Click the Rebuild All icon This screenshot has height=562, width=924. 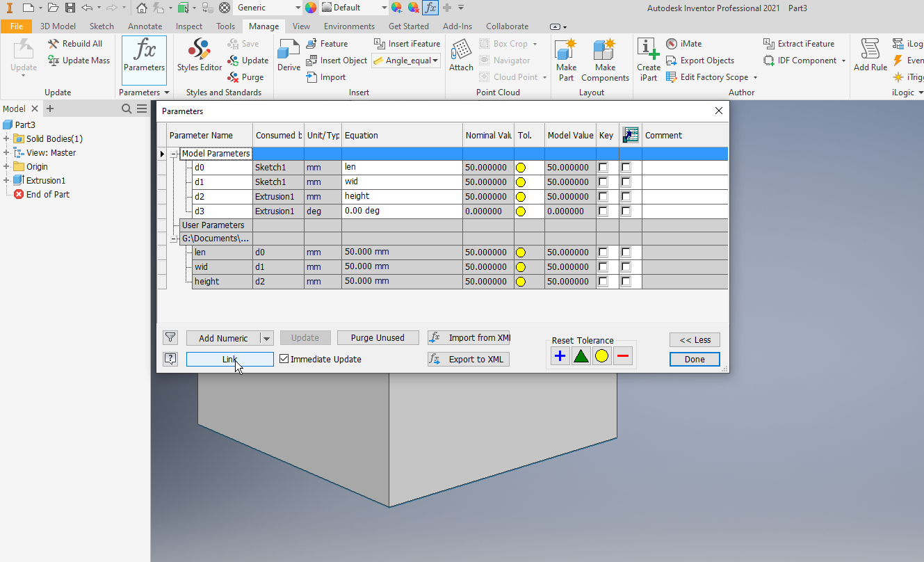pos(54,43)
